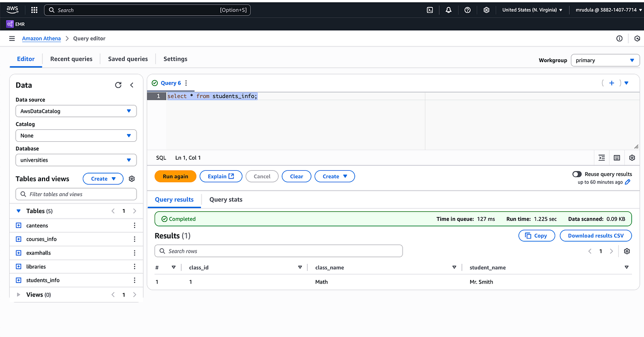This screenshot has height=337, width=644.
Task: Open the region selector United States (N. Virginia)
Action: pos(532,10)
